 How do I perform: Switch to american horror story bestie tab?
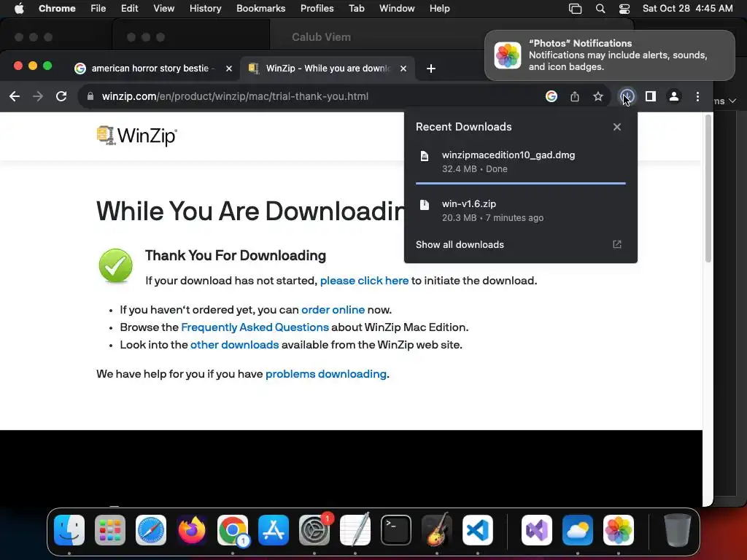(150, 69)
